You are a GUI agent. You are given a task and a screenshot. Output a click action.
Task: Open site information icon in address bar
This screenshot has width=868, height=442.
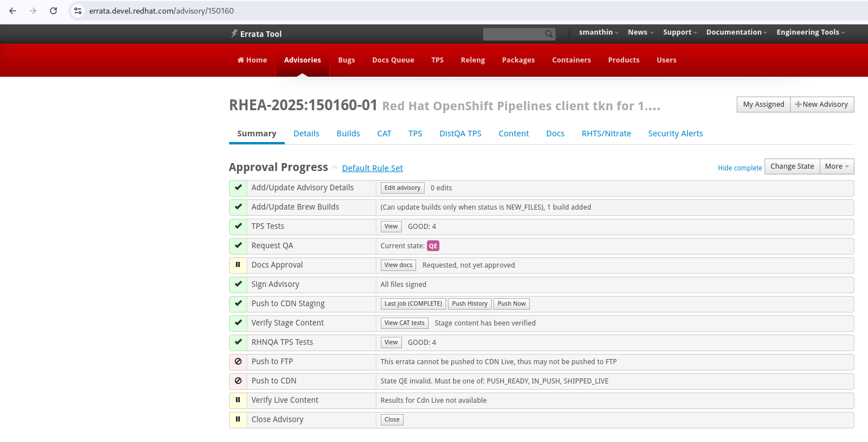[78, 11]
